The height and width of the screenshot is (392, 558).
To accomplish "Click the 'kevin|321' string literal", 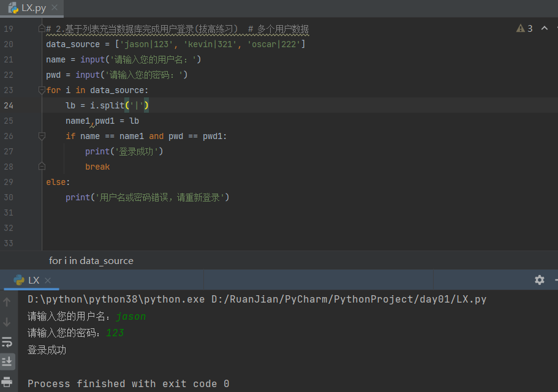I will click(x=210, y=45).
